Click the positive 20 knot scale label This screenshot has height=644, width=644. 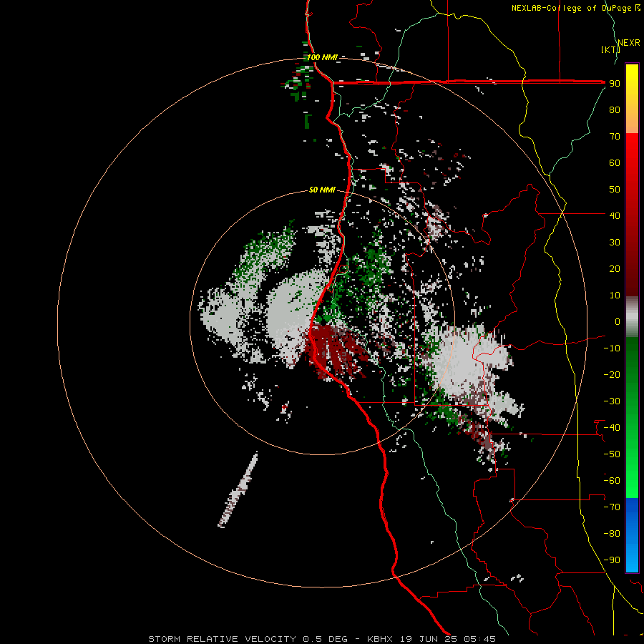click(x=615, y=269)
